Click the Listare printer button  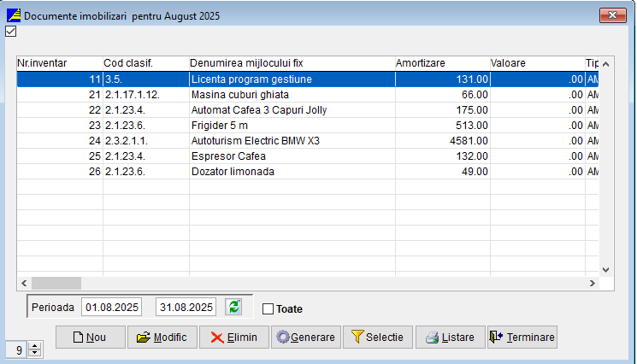click(450, 338)
